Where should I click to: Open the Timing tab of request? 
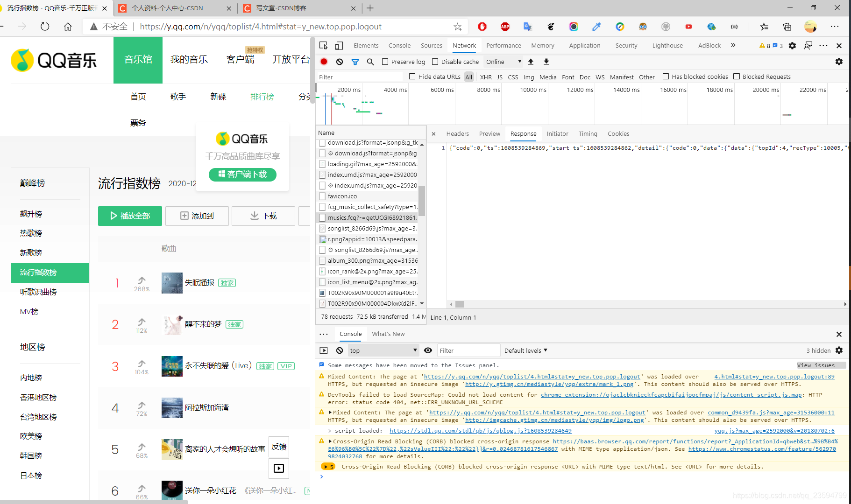[588, 133]
